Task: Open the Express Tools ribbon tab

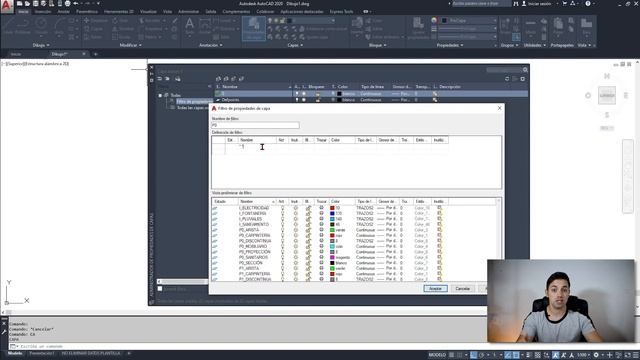Action: (341, 12)
